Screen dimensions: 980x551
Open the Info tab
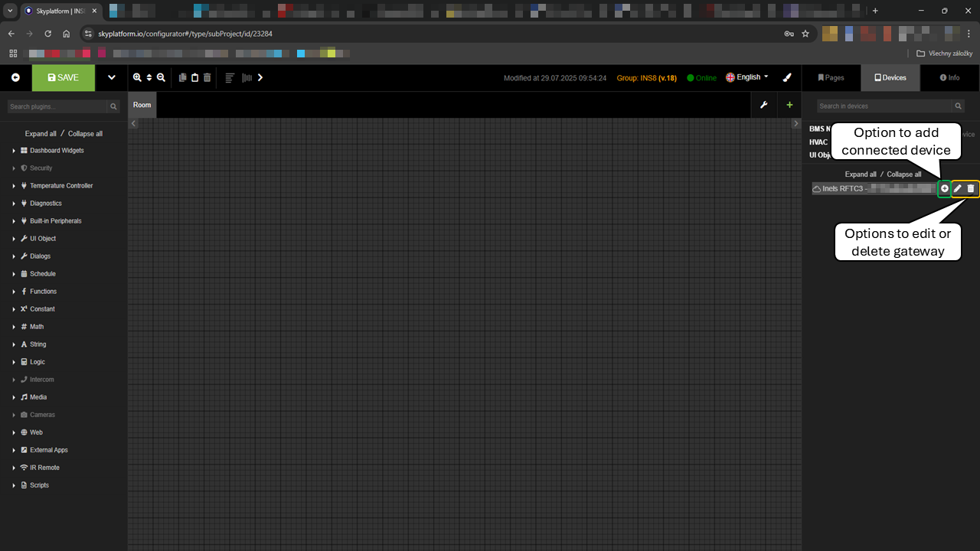point(949,77)
